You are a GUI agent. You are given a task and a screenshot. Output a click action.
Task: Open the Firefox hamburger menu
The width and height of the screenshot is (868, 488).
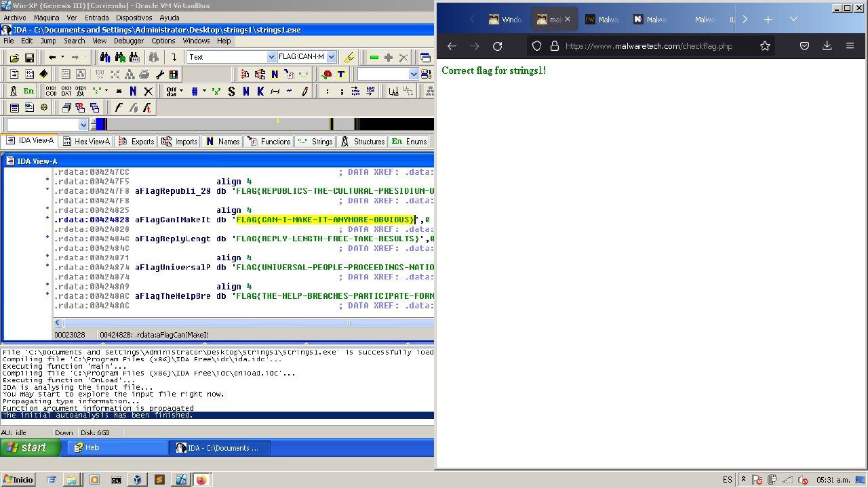[x=850, y=46]
